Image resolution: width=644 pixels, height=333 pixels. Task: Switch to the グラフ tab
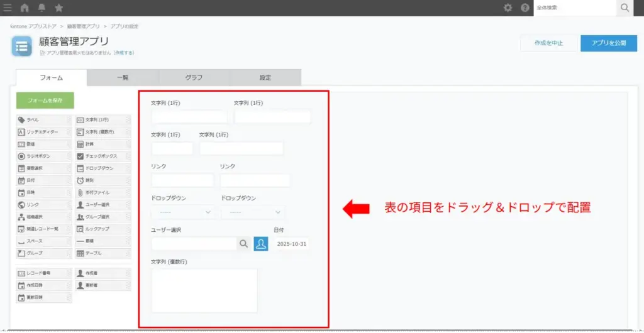(194, 77)
